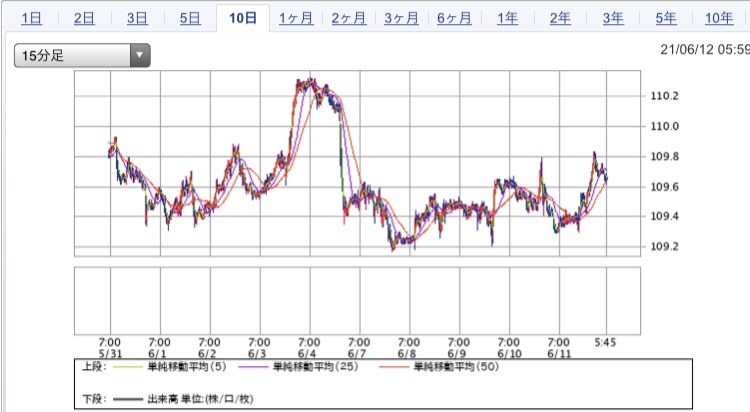Click the green line swatch for 単純移動平均(5)
The width and height of the screenshot is (750, 412).
[x=128, y=367]
